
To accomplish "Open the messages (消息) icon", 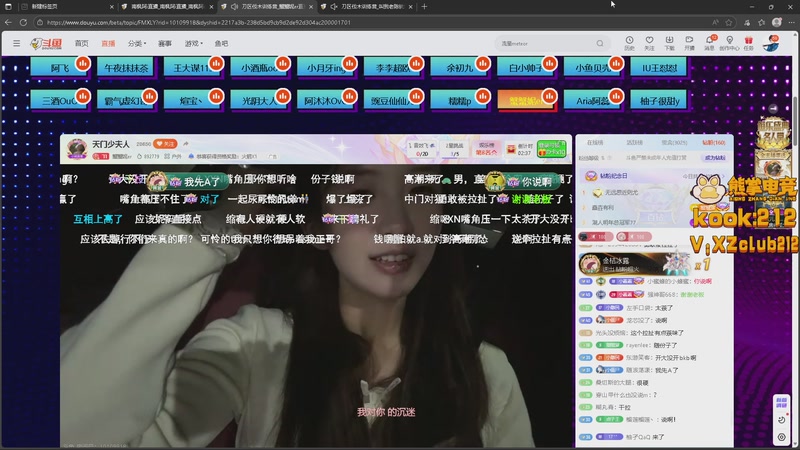I will tap(709, 43).
